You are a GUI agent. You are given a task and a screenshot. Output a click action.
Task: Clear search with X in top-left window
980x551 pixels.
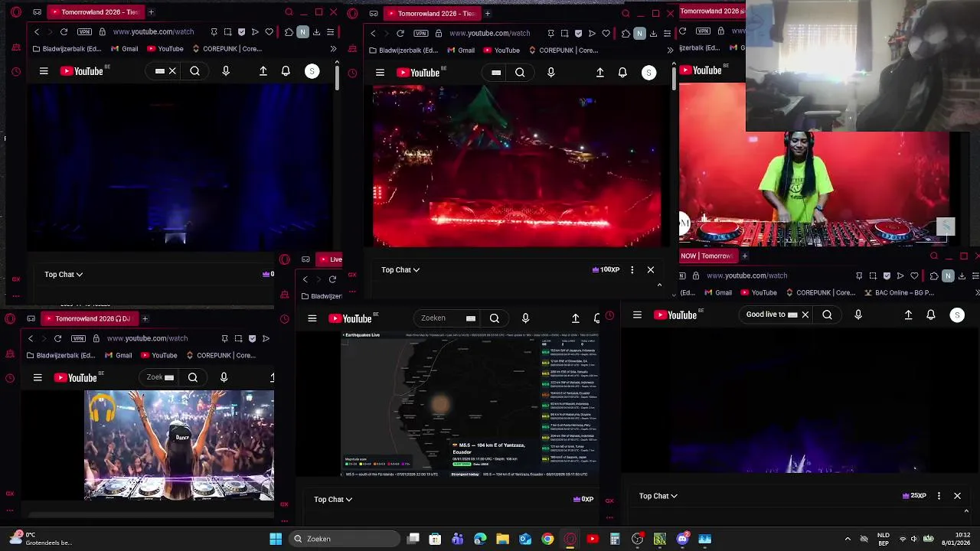coord(172,71)
